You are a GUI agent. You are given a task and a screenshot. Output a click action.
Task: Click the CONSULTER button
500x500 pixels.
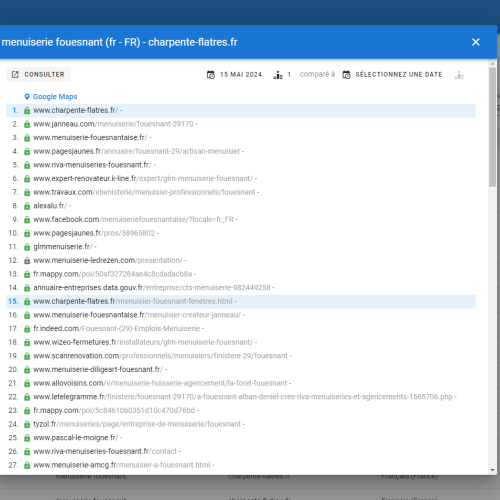tap(39, 74)
